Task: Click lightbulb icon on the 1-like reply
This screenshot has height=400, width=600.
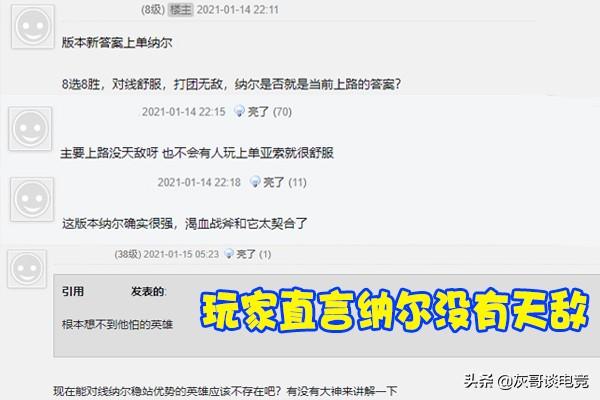Action: (228, 253)
